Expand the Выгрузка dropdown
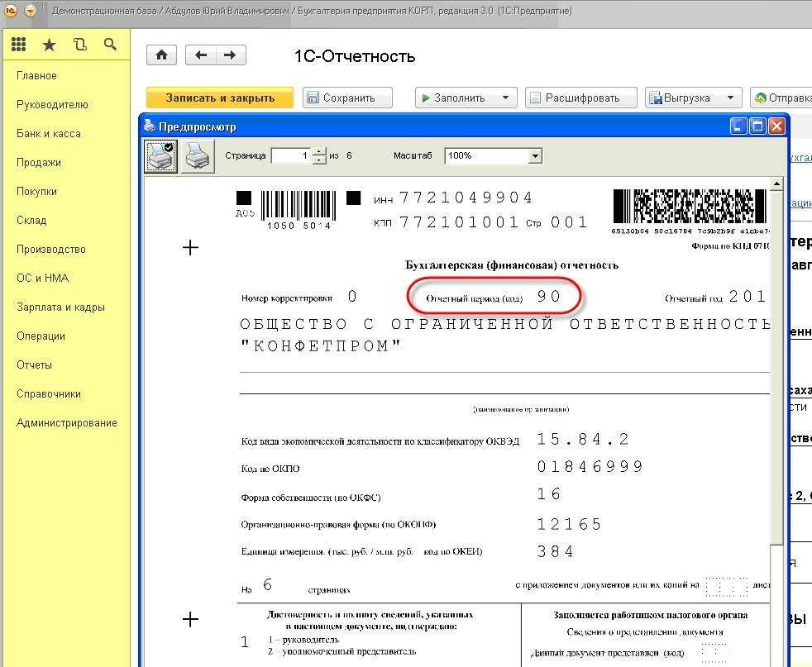 tap(730, 98)
